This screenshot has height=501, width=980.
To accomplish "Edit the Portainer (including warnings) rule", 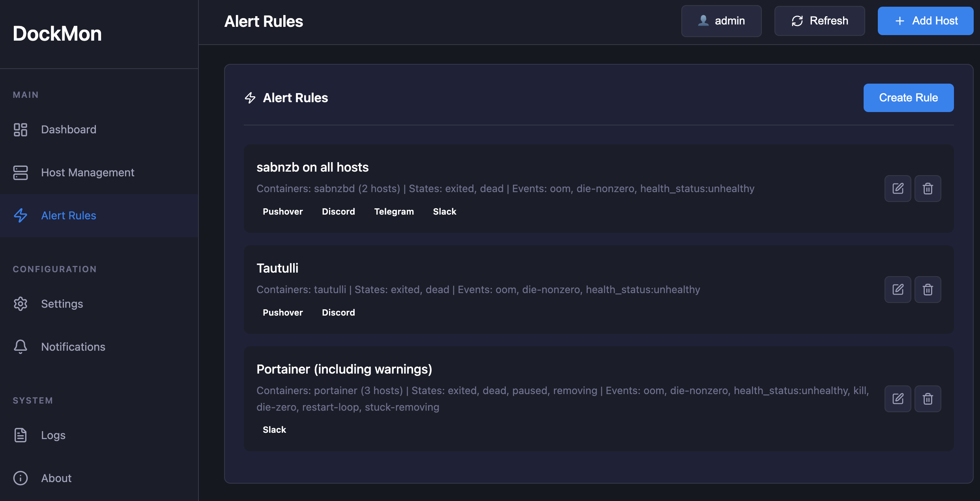I will pyautogui.click(x=898, y=399).
